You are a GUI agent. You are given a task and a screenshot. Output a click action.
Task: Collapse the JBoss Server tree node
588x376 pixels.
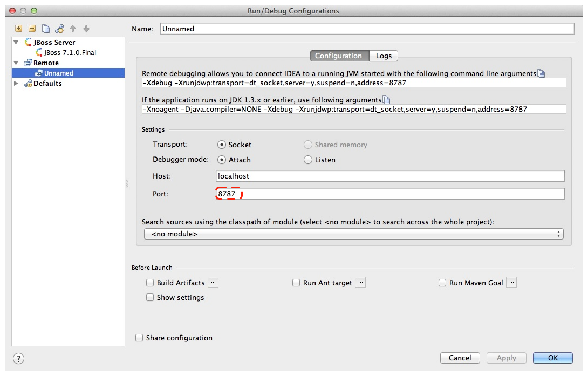pyautogui.click(x=16, y=42)
